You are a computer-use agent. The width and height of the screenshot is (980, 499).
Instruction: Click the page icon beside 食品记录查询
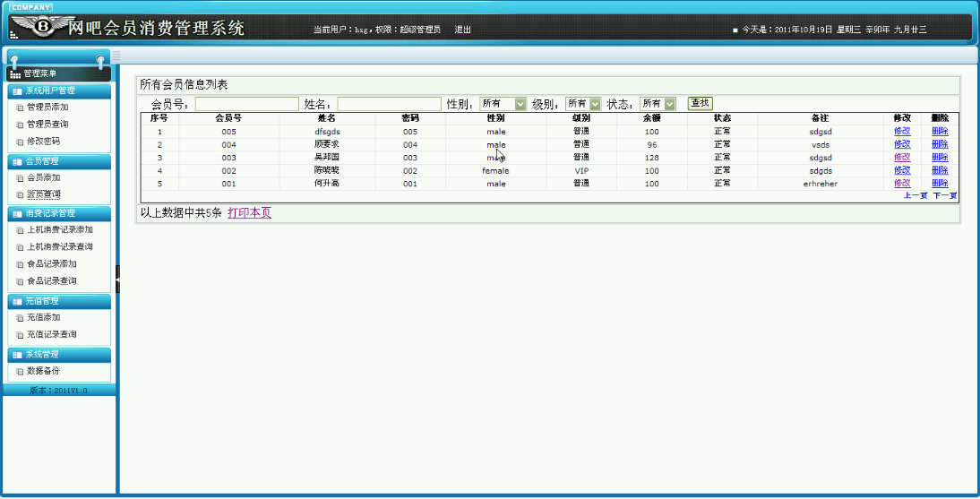(x=20, y=281)
